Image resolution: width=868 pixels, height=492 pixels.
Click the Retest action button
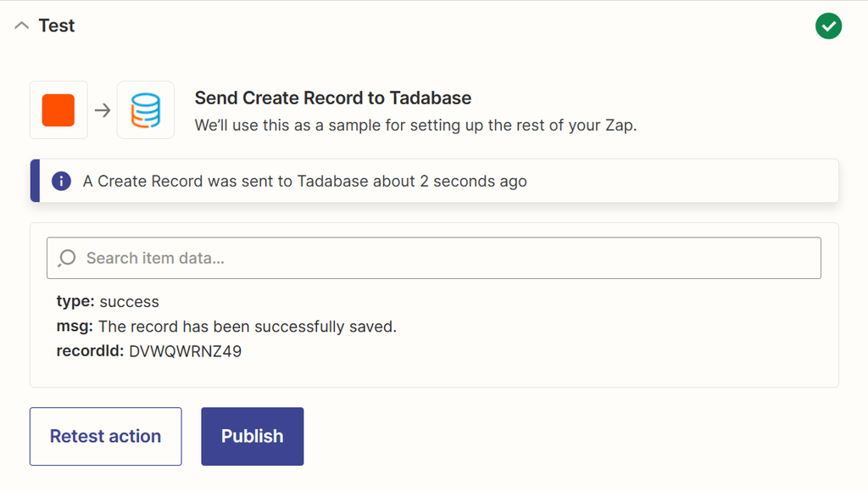(105, 436)
